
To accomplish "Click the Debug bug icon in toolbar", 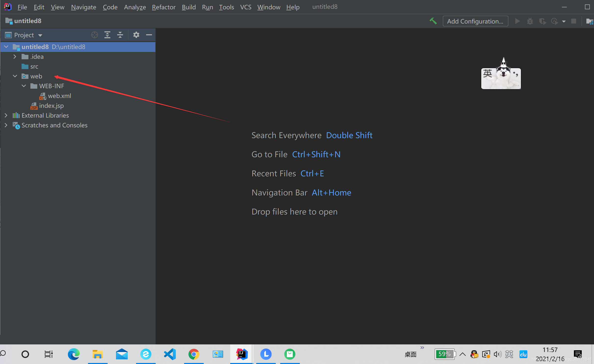I will pos(530,21).
